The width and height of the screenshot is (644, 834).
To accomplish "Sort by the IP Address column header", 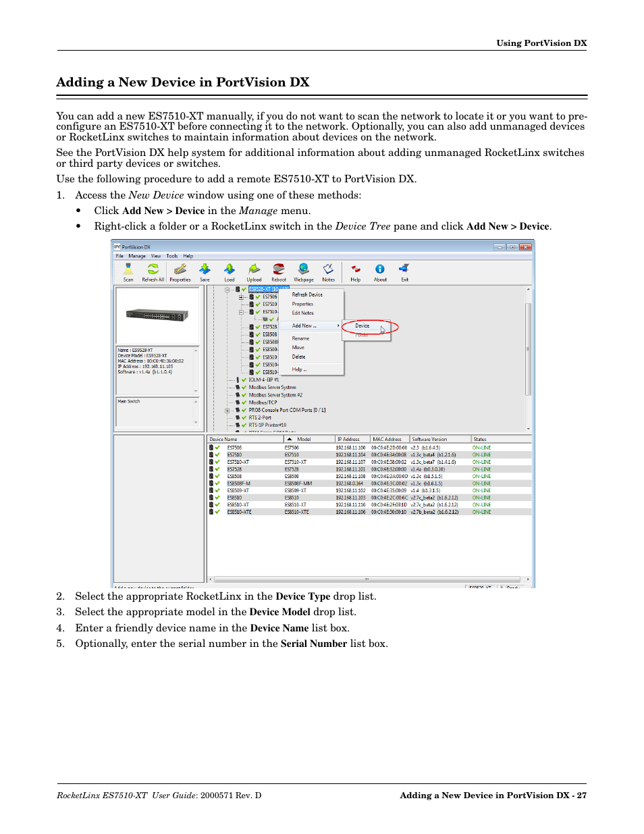I will coord(352,439).
